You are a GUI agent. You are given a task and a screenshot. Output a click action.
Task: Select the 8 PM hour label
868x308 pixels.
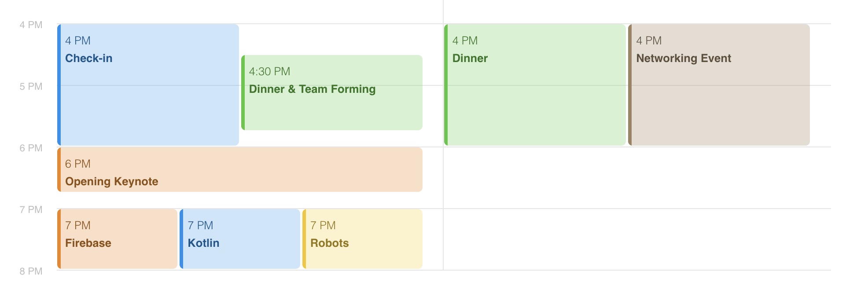pyautogui.click(x=31, y=271)
